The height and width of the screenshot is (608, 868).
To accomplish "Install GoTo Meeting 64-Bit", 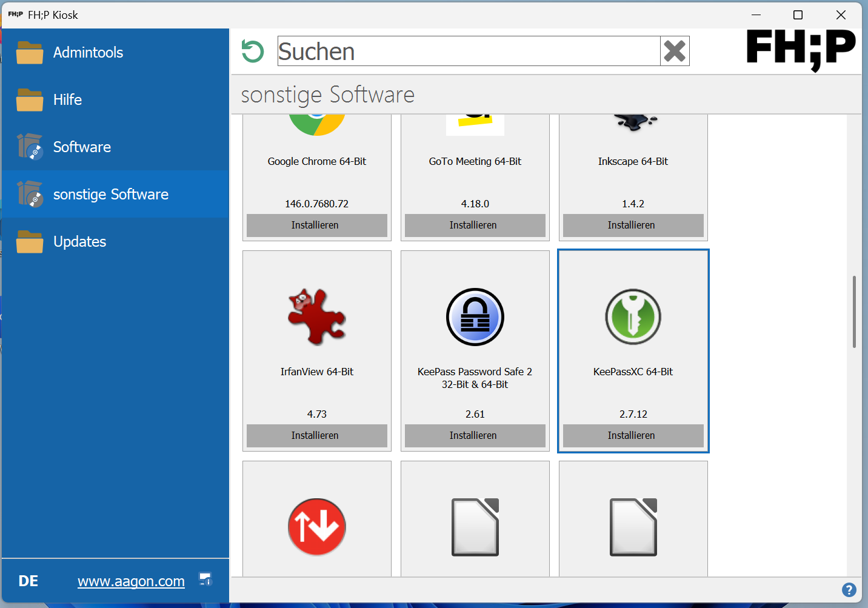I will 475,225.
